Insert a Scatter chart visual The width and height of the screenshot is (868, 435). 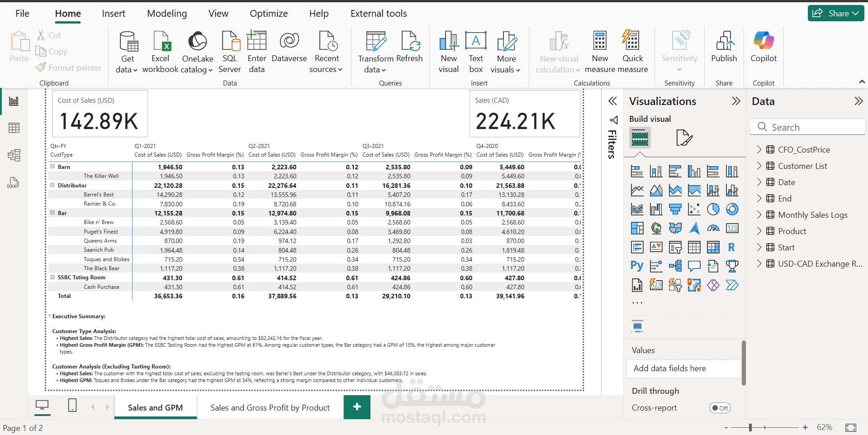[x=694, y=209]
